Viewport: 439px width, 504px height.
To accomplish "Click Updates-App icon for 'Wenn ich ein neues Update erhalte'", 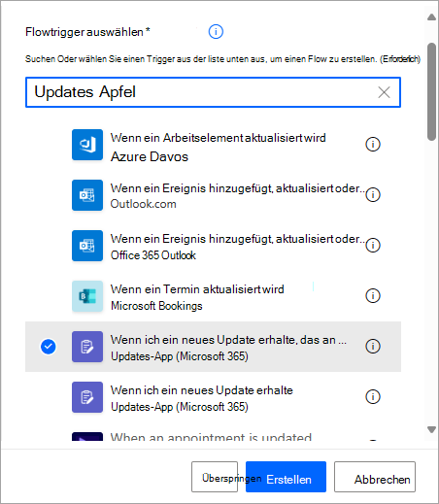I will pyautogui.click(x=87, y=397).
